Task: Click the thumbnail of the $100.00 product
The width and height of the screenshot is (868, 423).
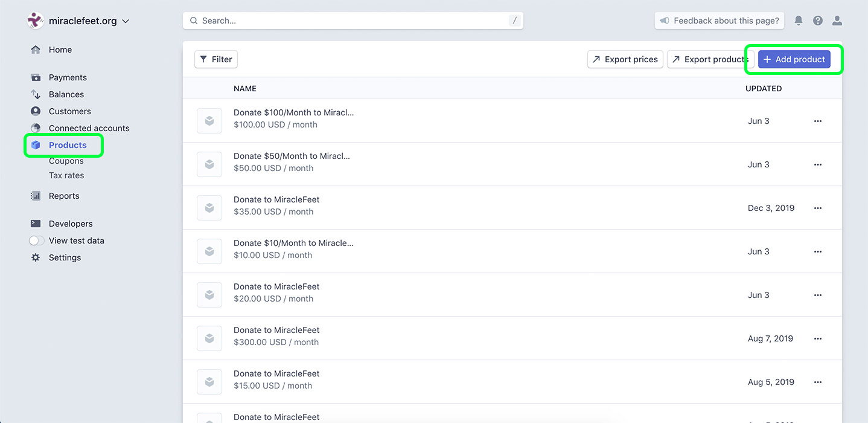Action: coord(209,121)
